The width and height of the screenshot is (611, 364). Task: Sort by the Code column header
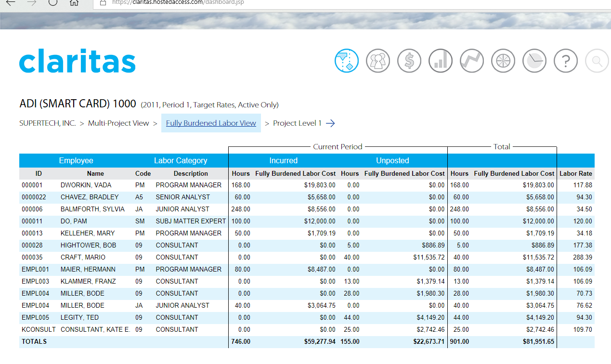(x=143, y=174)
